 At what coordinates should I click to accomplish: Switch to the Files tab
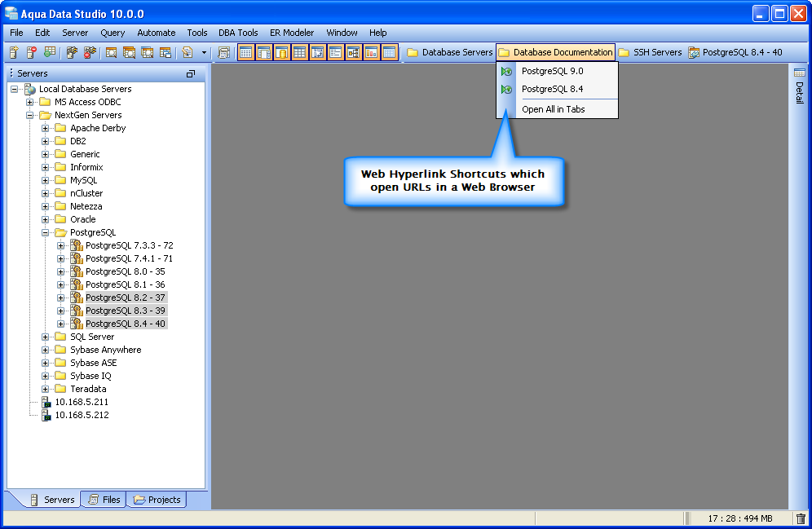(x=104, y=500)
